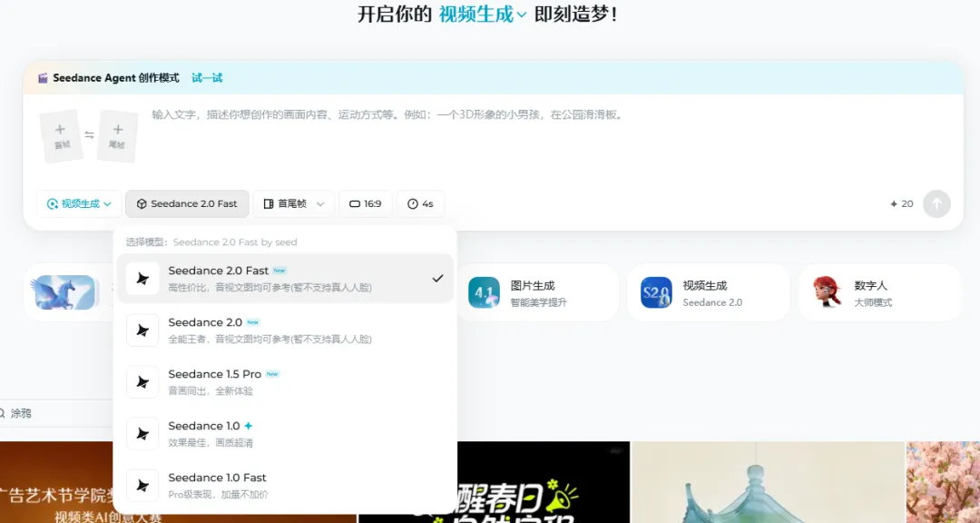Click the clock icon in duration selector
Image resolution: width=980 pixels, height=523 pixels.
[x=413, y=204]
